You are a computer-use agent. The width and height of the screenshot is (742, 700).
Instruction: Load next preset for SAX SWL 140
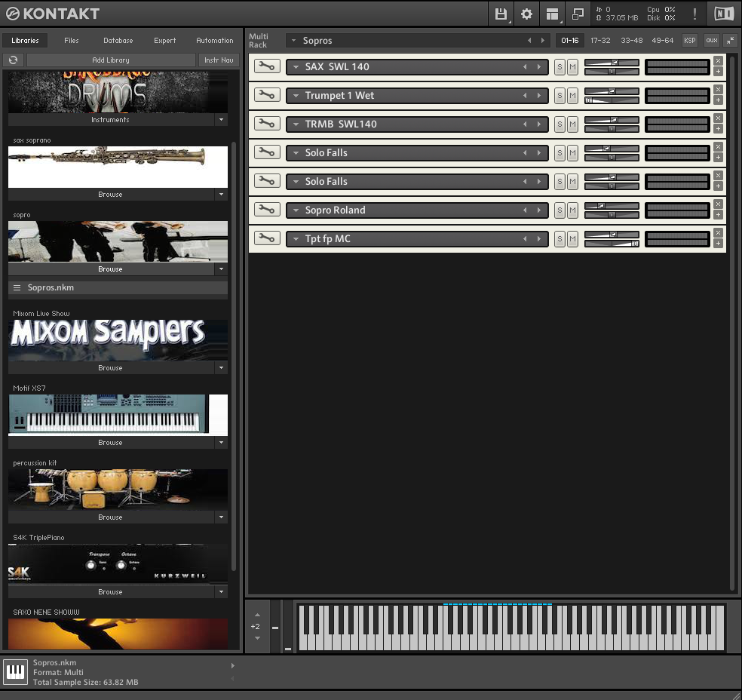pos(538,67)
